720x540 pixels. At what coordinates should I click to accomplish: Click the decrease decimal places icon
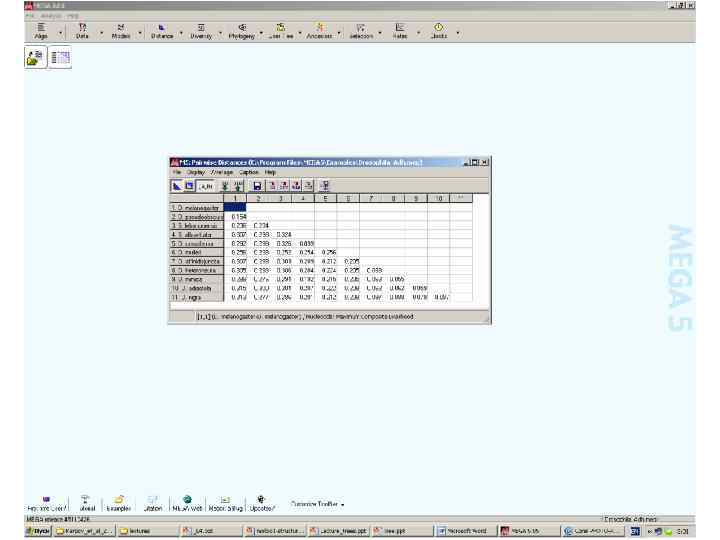[x=225, y=186]
